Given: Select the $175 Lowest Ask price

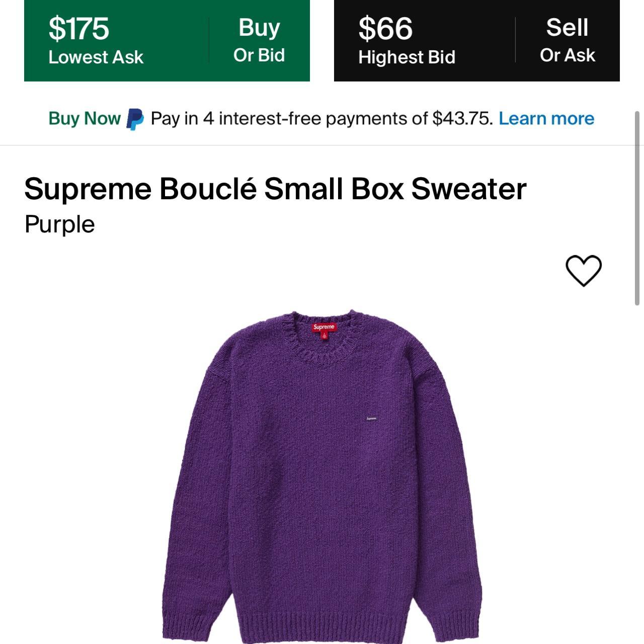Looking at the screenshot, I should click(78, 28).
